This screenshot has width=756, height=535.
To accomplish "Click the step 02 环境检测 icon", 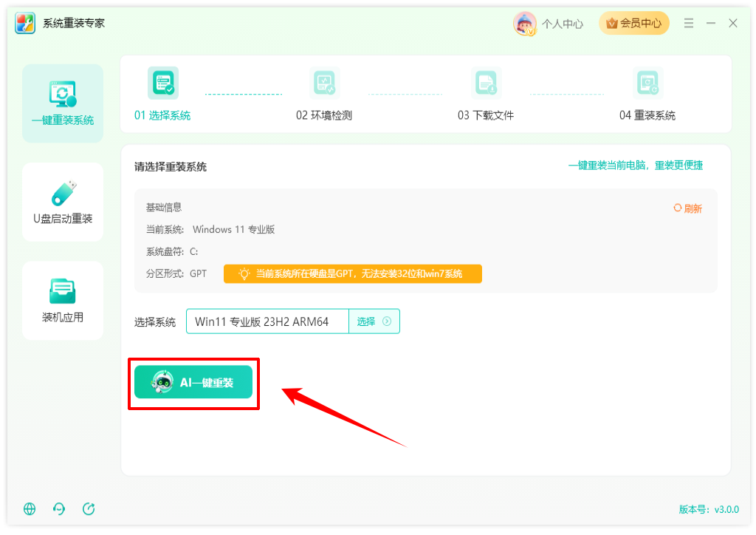I will point(324,83).
